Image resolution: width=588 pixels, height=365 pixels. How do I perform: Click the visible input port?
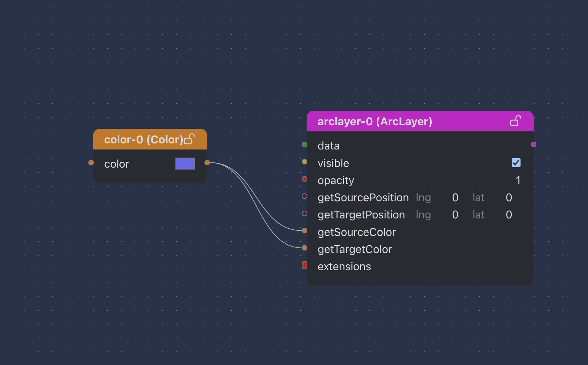click(x=304, y=161)
